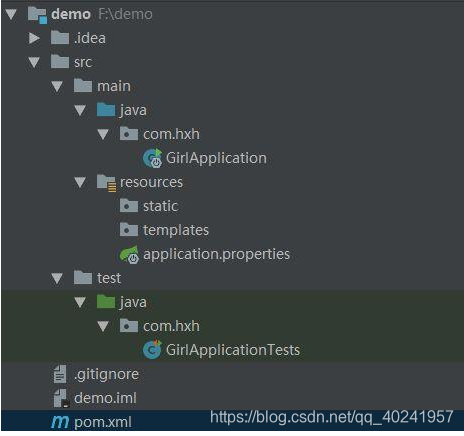Open the GirlApplicationTests class
The height and width of the screenshot is (436, 464).
pyautogui.click(x=233, y=350)
